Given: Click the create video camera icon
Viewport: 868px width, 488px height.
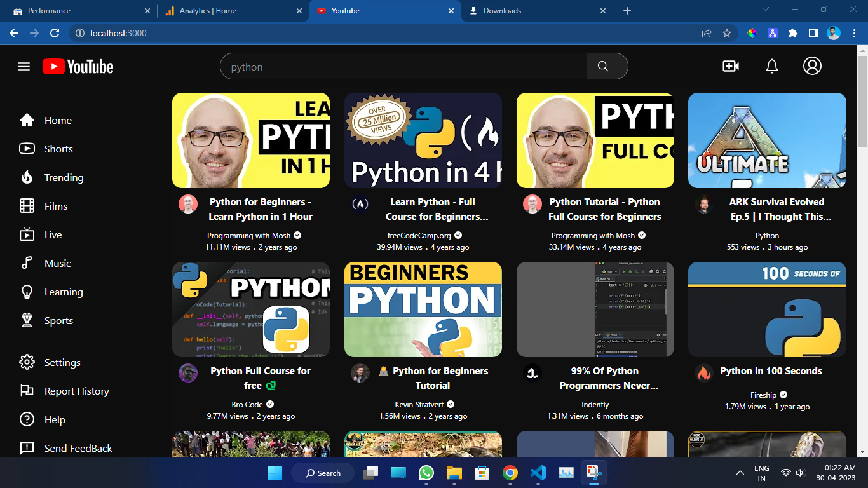Looking at the screenshot, I should tap(731, 66).
